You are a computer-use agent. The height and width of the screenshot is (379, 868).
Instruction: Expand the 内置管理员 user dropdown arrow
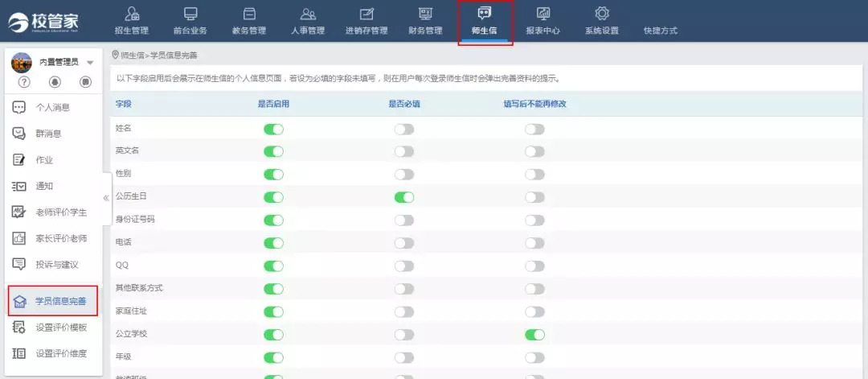tap(90, 63)
